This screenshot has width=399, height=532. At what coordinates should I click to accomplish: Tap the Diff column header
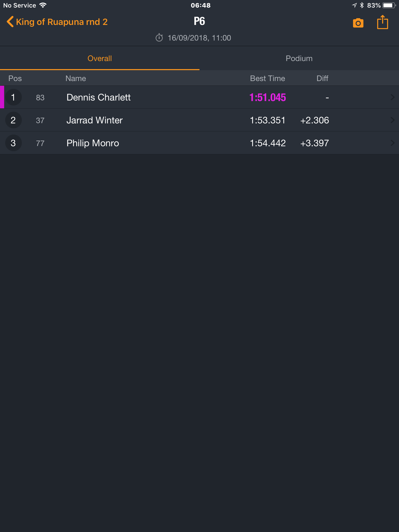(322, 78)
